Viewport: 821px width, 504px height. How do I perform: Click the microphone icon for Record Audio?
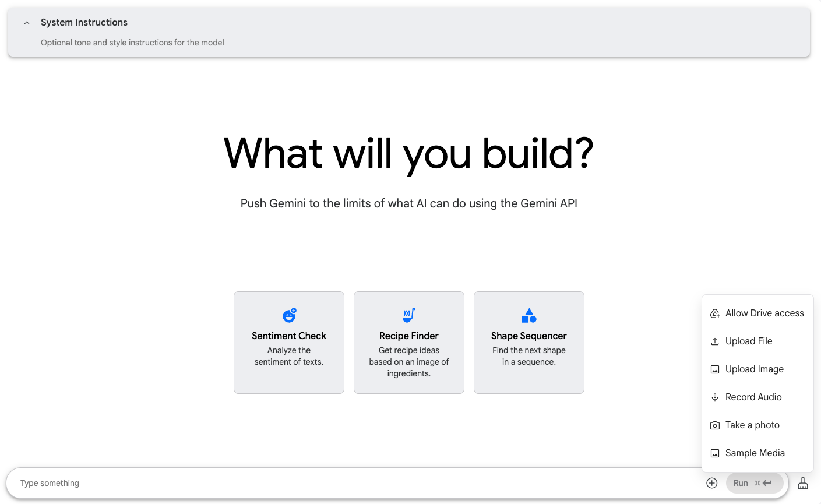click(715, 397)
